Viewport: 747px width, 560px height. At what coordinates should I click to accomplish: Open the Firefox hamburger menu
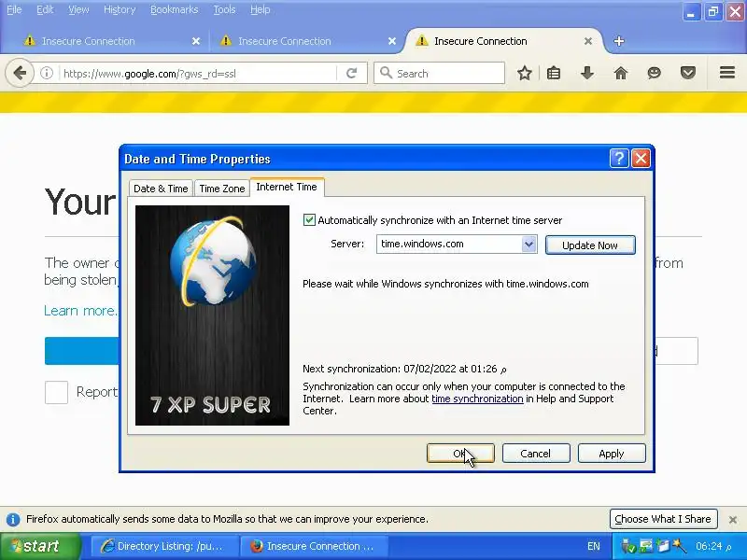pyautogui.click(x=727, y=73)
